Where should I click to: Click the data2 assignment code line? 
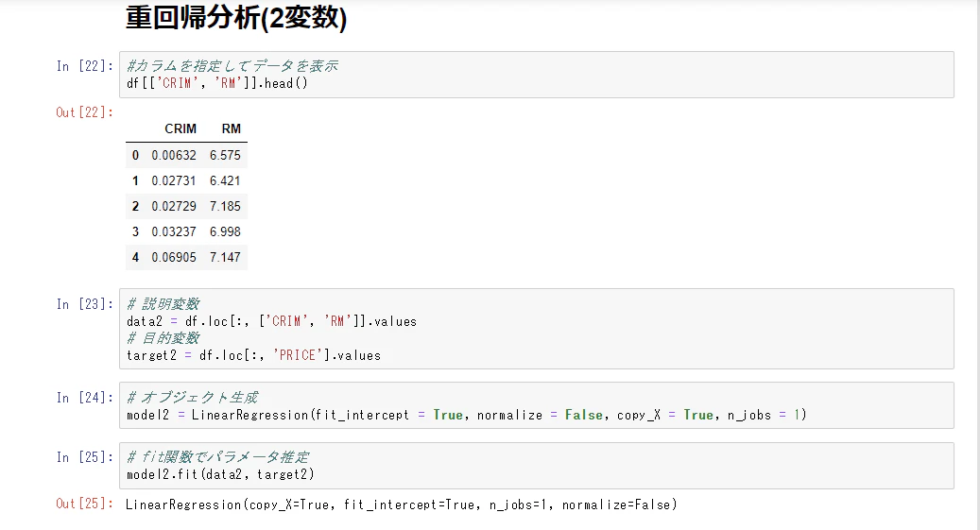point(271,321)
